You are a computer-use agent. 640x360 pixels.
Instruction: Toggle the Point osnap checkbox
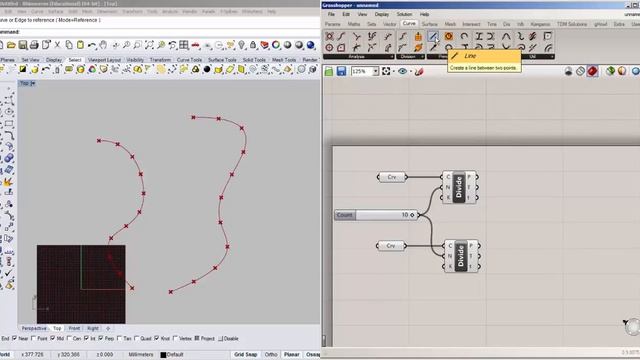(33, 338)
